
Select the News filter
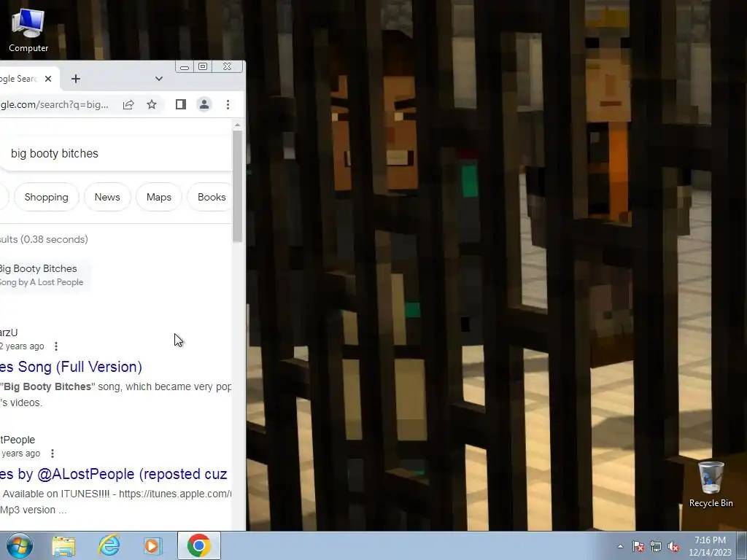(x=107, y=197)
